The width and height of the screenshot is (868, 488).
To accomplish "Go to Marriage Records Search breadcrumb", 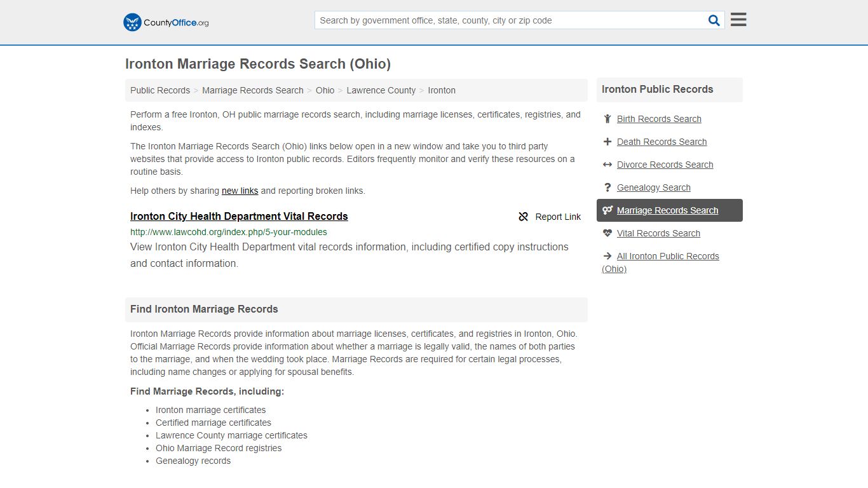I will coord(253,90).
